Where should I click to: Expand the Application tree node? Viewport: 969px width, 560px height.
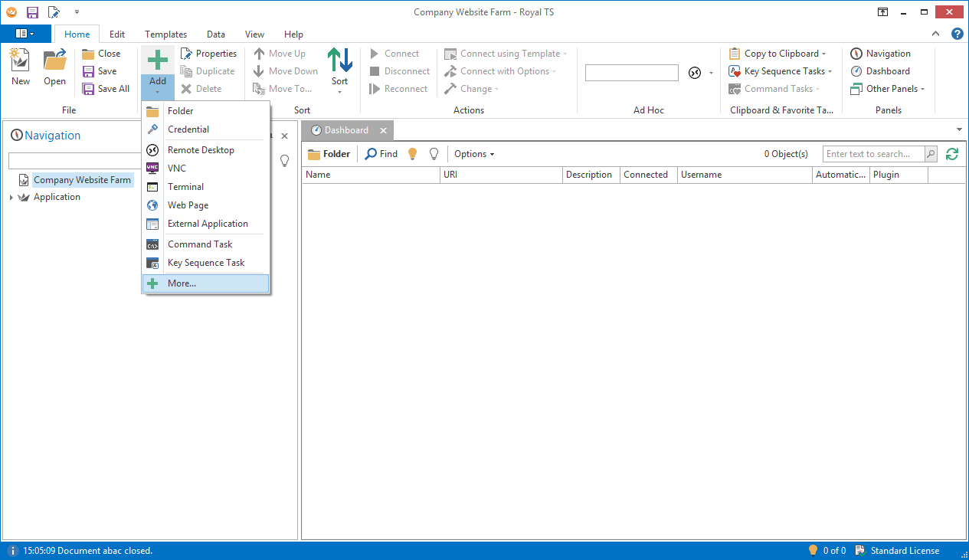(x=11, y=198)
